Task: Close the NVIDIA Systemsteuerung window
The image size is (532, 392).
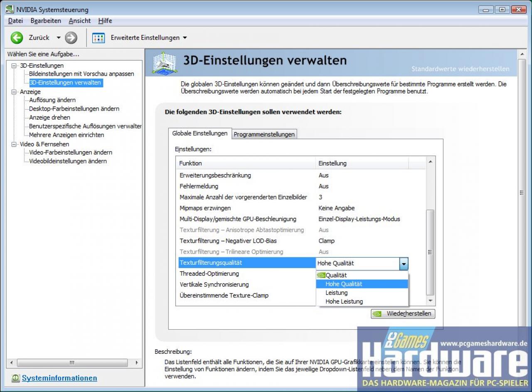Action: 519,9
